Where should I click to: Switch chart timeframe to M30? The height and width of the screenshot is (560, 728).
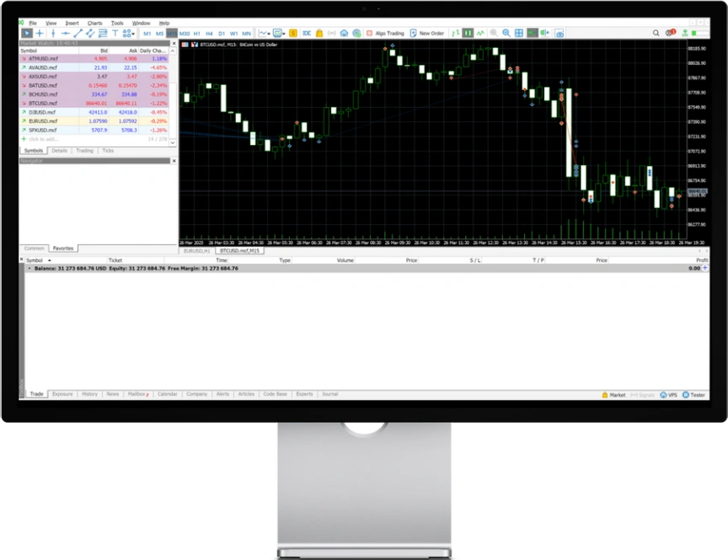(184, 33)
